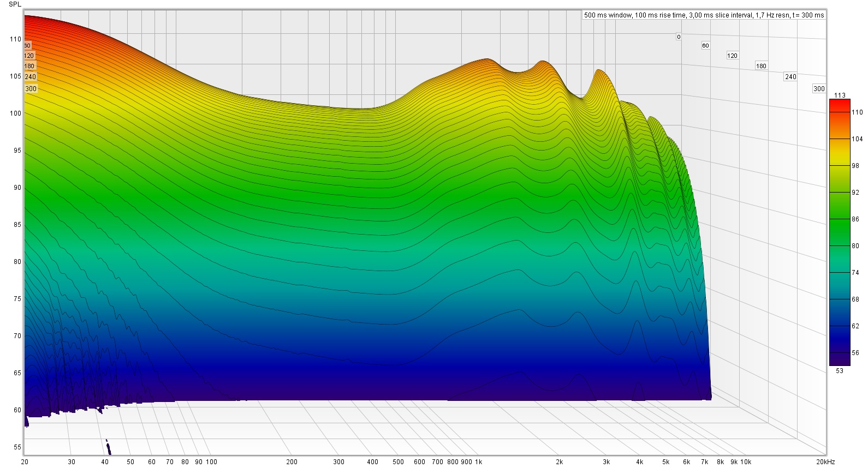The height and width of the screenshot is (468, 868).
Task: Click the 20kHz frequency axis label
Action: click(x=825, y=462)
